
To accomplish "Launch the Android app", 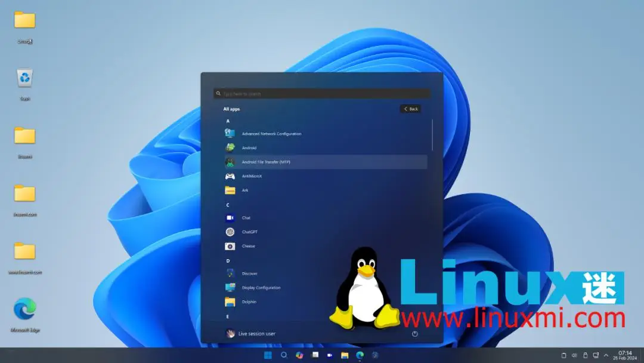I will 249,147.
